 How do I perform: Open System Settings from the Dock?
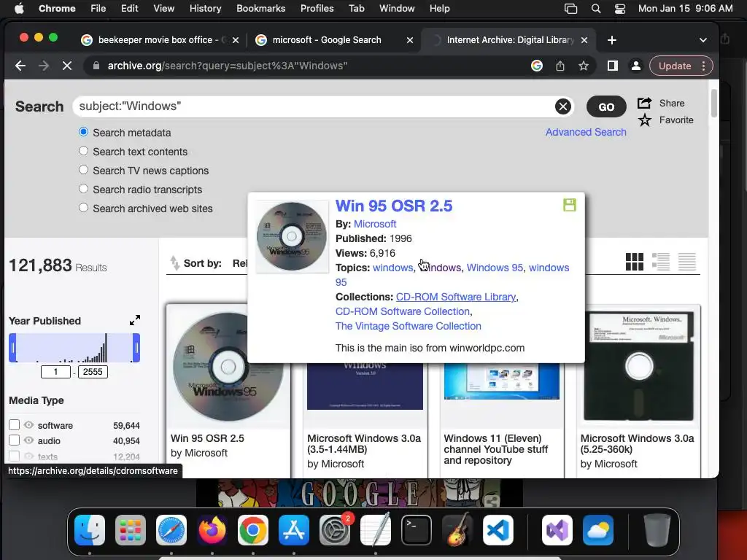(x=335, y=530)
